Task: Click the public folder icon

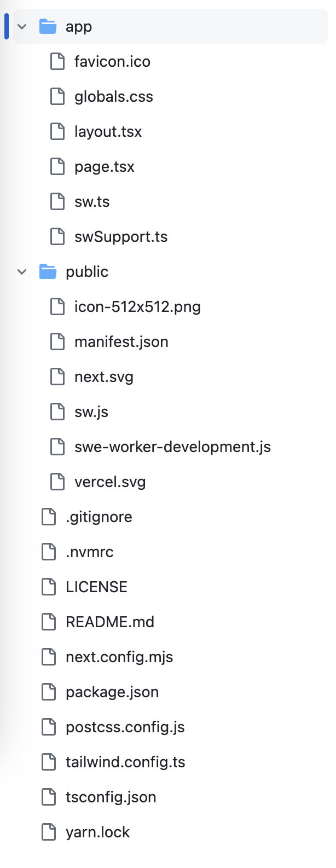Action: tap(48, 271)
